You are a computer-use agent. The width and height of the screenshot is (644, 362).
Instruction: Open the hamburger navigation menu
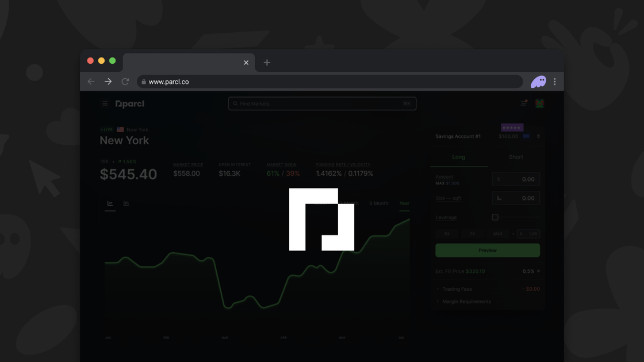pyautogui.click(x=105, y=103)
